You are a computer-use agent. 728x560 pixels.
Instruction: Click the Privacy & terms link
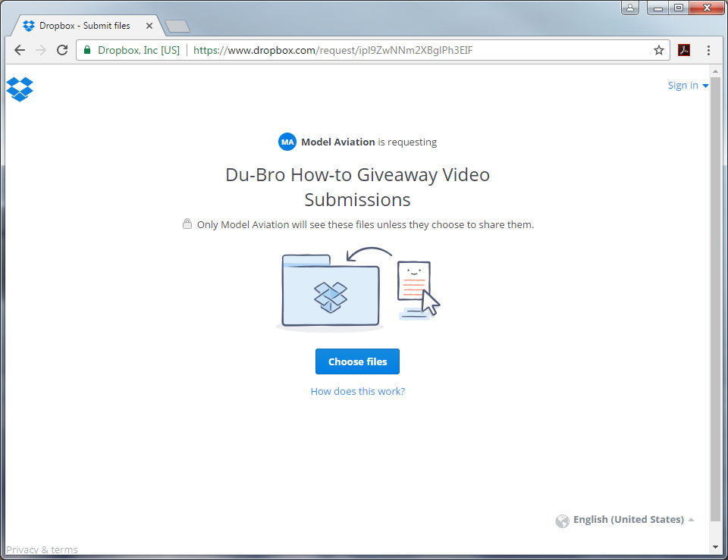coord(42,549)
